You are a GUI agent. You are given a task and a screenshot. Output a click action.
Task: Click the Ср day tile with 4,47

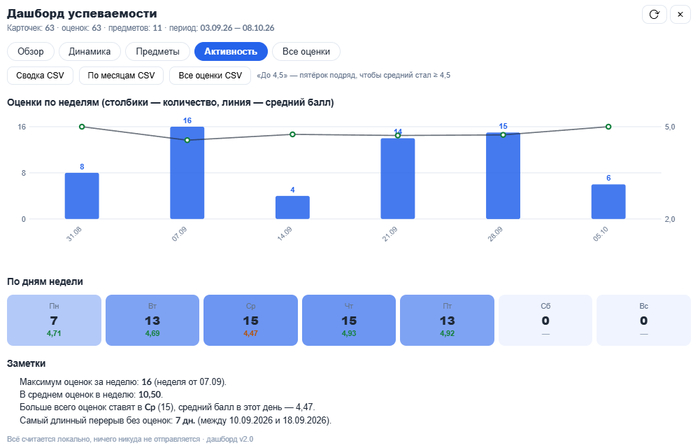point(250,320)
